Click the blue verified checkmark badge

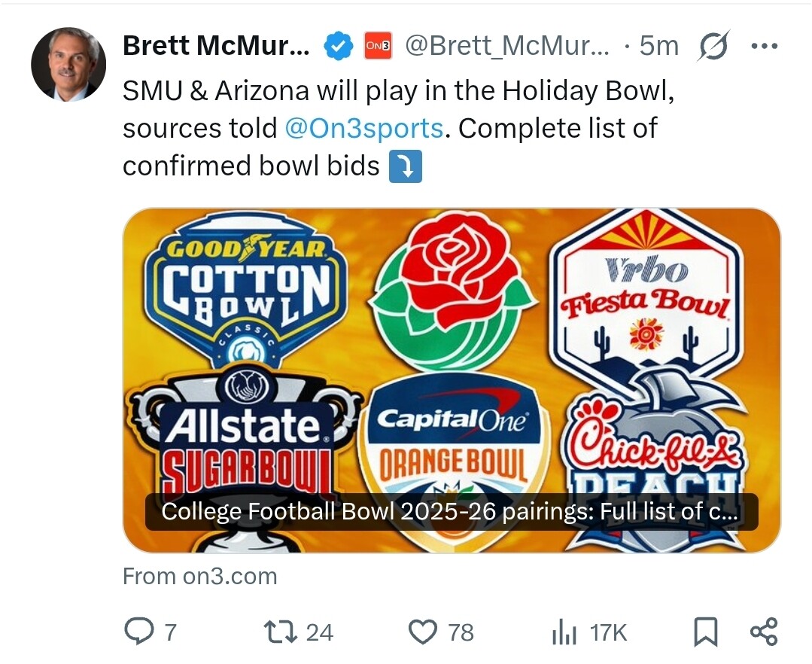coord(338,47)
